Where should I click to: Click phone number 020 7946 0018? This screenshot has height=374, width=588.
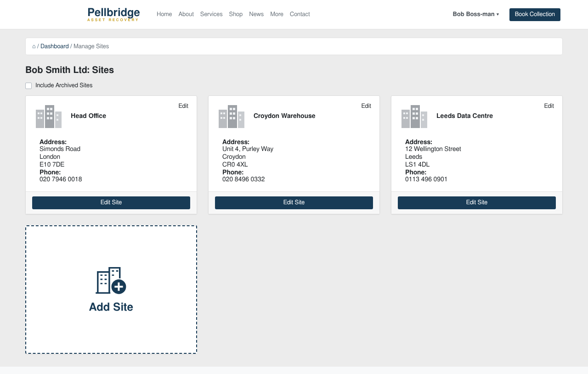61,179
